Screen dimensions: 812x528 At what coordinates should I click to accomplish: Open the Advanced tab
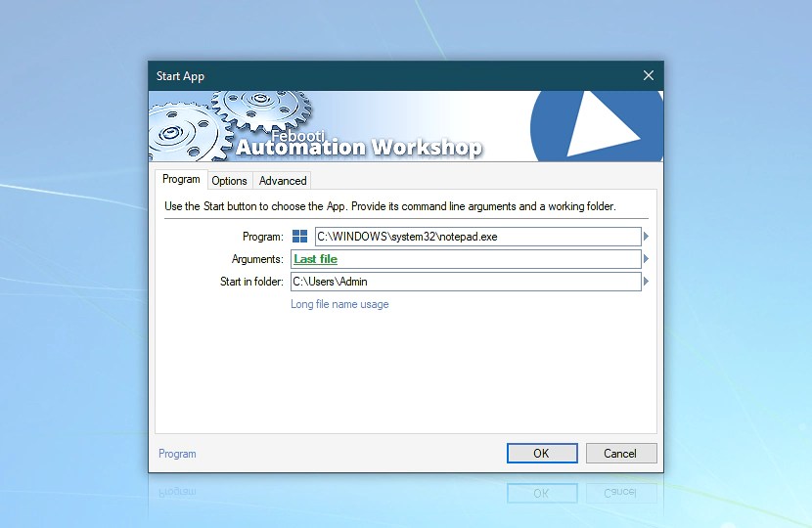(283, 181)
